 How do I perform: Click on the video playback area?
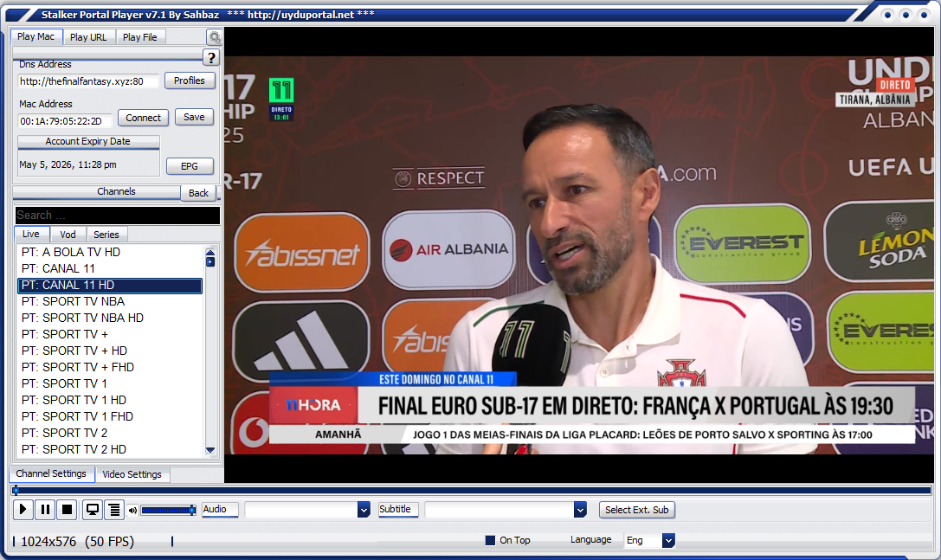[579, 254]
